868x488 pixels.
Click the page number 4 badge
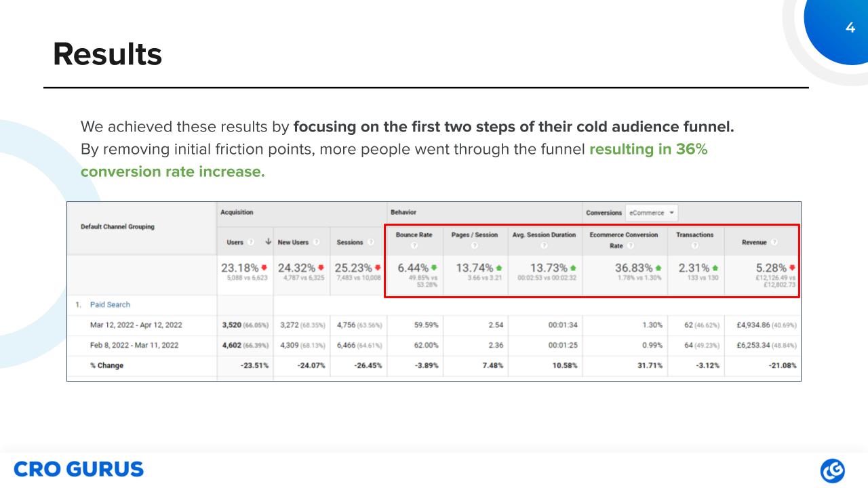[850, 27]
